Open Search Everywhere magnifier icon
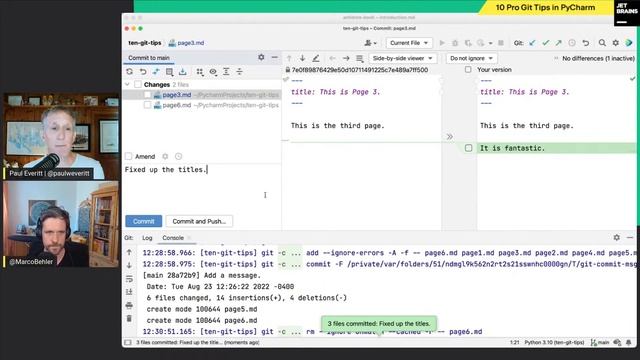Image resolution: width=640 pixels, height=360 pixels. (x=602, y=43)
